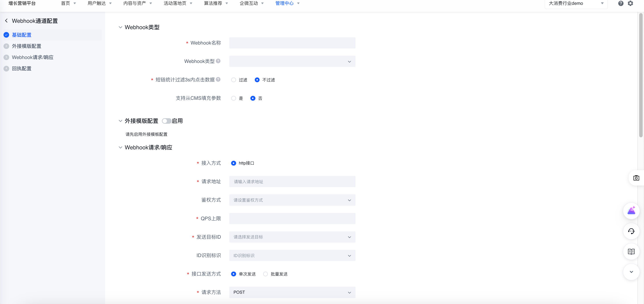Screen dimensions: 644x304
Task: Open the 请求方法 POST dropdown
Action: click(292, 292)
